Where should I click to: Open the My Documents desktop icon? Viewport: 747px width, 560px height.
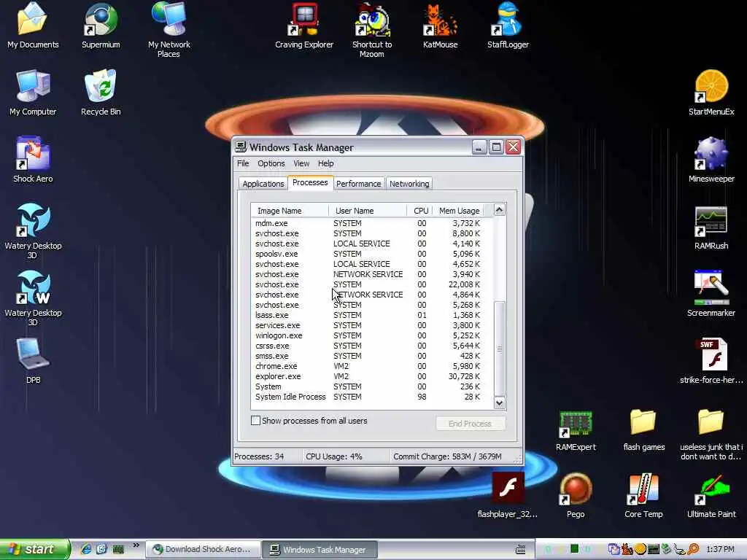tap(32, 26)
